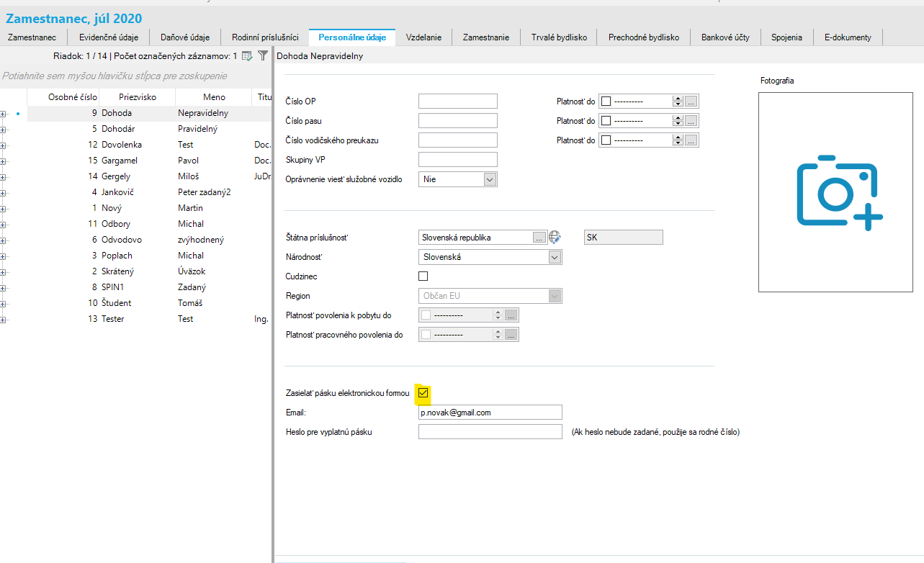
Task: Select the employee row Poplach
Action: coord(149,256)
